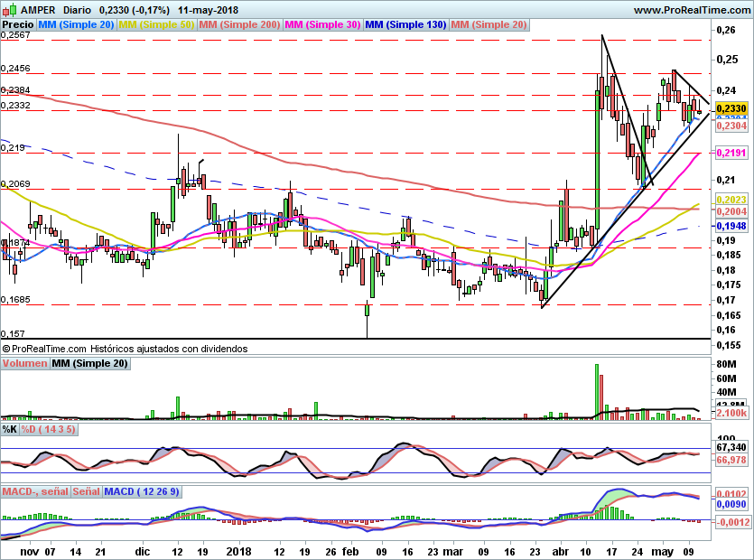Select the Precio indicator label

click(x=18, y=24)
